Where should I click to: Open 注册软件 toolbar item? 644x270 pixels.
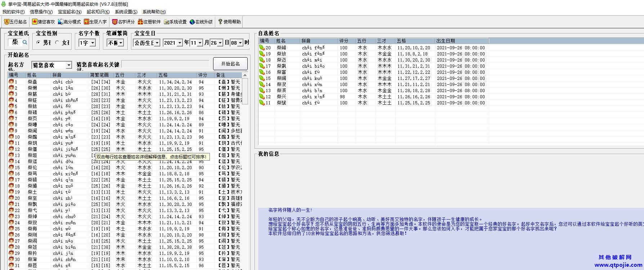[x=149, y=22]
